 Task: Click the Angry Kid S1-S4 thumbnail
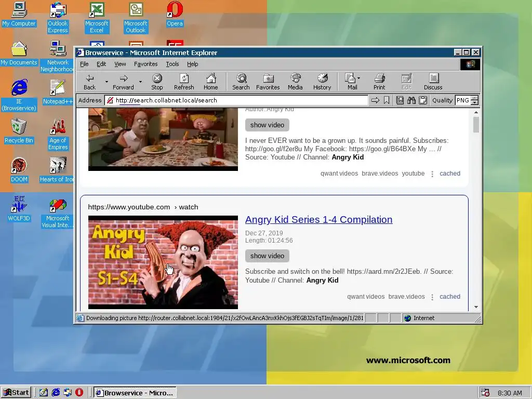[x=163, y=262]
